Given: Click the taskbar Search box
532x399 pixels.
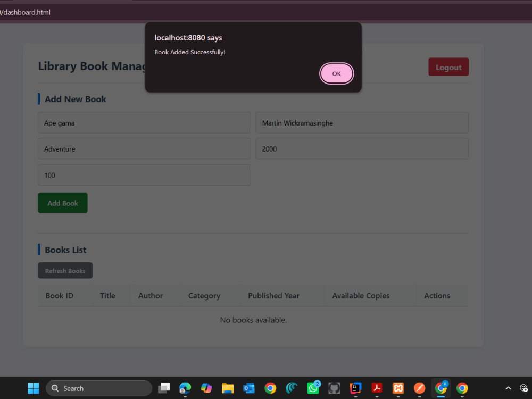Looking at the screenshot, I should 99,388.
